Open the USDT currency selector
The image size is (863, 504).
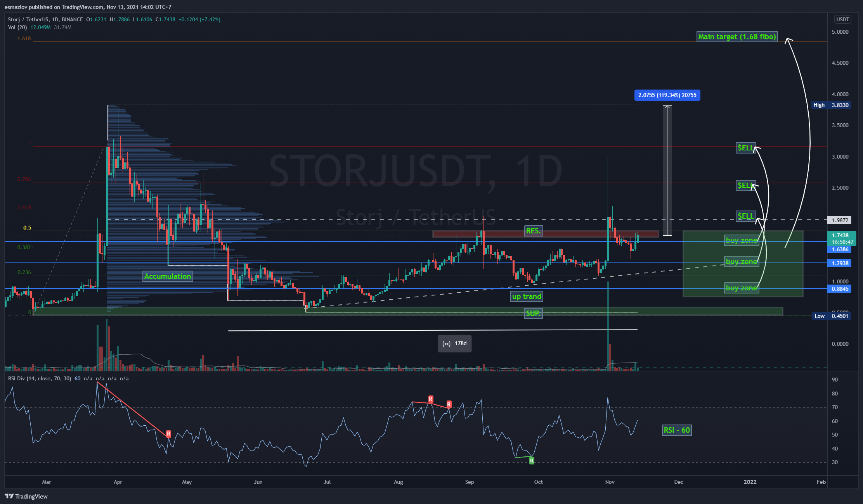pyautogui.click(x=842, y=19)
